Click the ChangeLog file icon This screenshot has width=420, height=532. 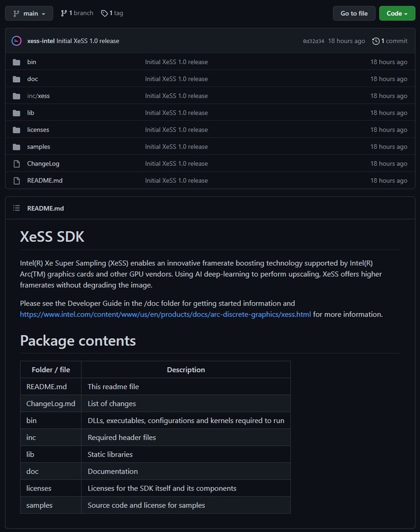(16, 164)
